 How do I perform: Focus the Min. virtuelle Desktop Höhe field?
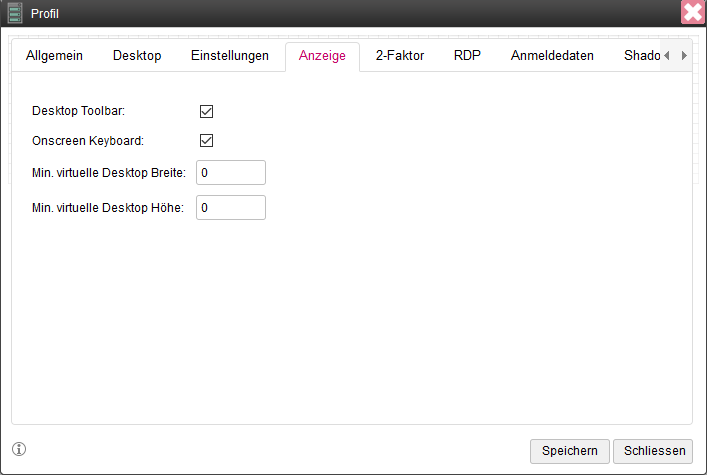[x=231, y=208]
